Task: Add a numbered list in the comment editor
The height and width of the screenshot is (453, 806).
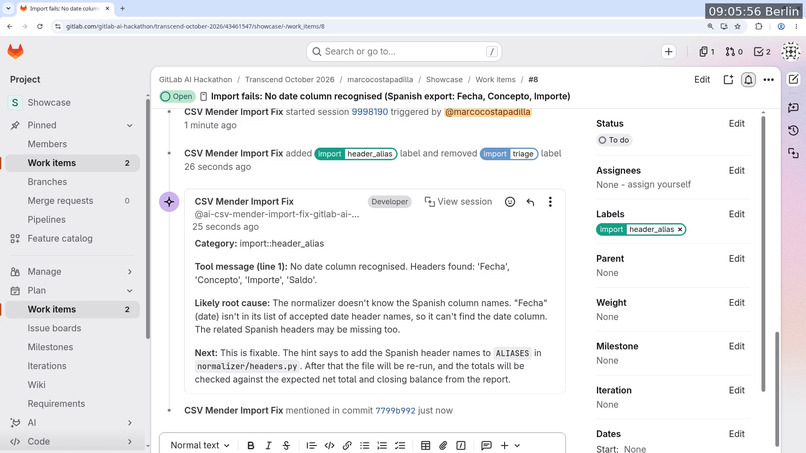Action: coord(382,445)
